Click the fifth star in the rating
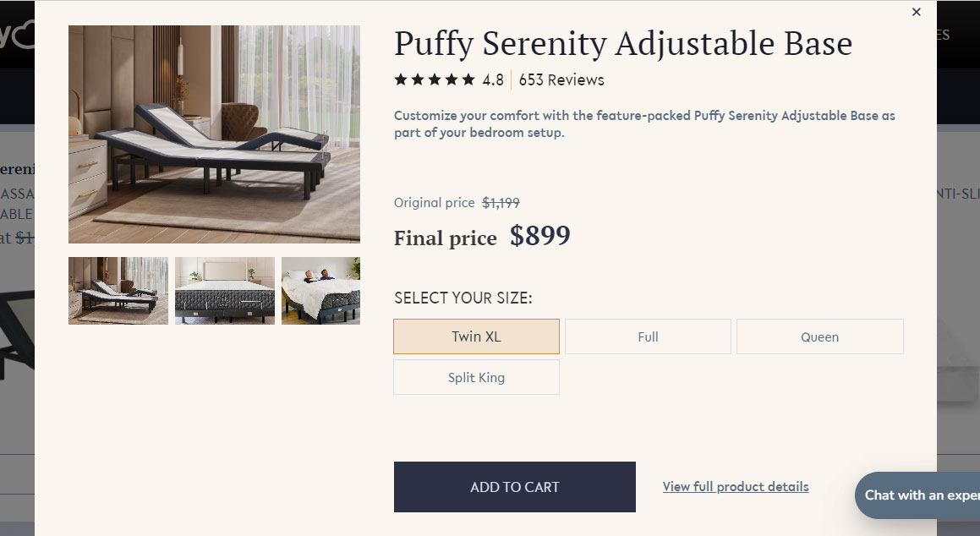 pyautogui.click(x=468, y=80)
